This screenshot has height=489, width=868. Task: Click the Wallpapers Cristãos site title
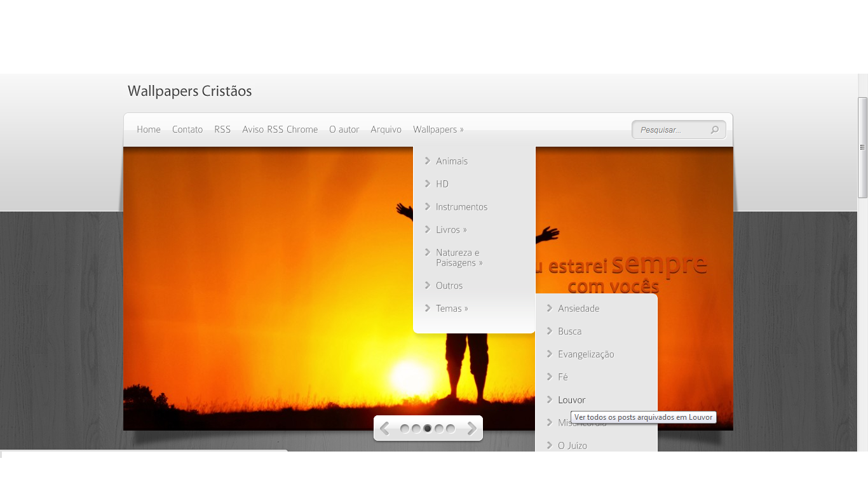[x=189, y=91]
